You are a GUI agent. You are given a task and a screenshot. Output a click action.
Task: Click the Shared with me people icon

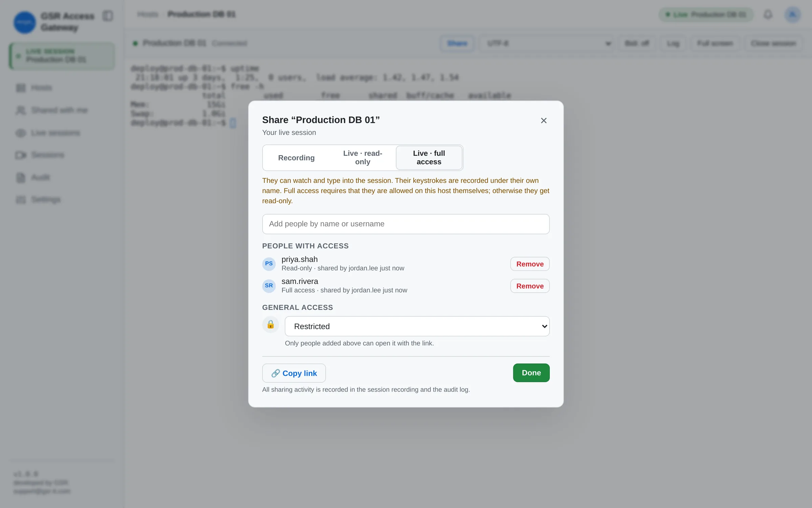point(21,110)
